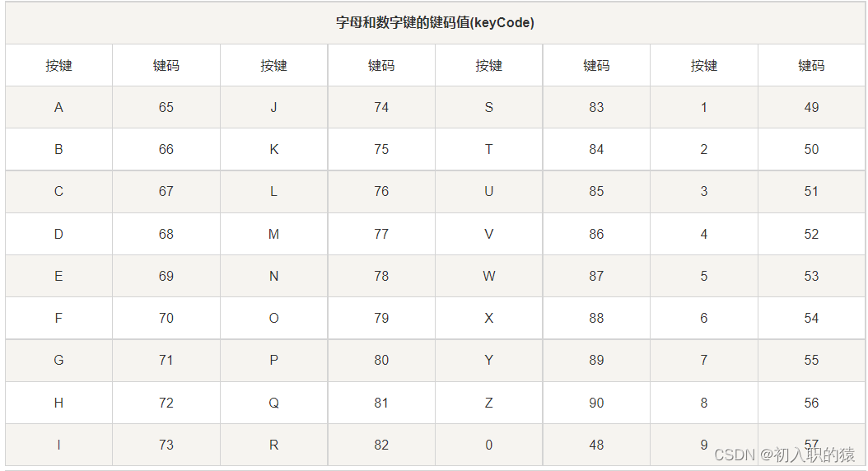868x471 pixels.
Task: Select key code 88
Action: tap(596, 318)
